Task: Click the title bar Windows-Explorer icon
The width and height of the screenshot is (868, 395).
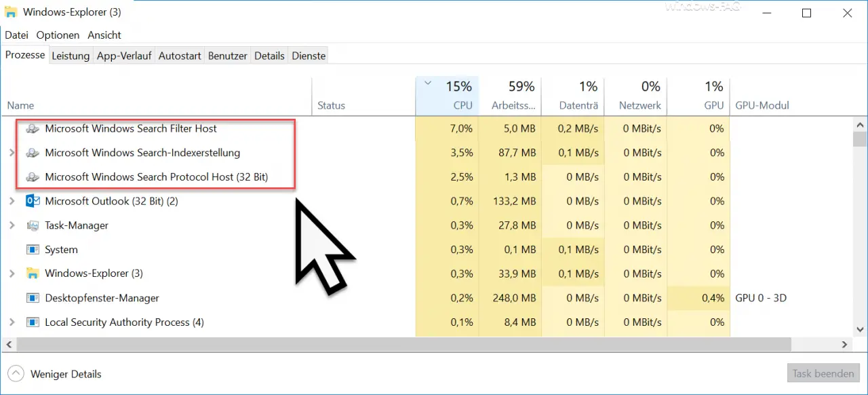Action: [x=12, y=12]
